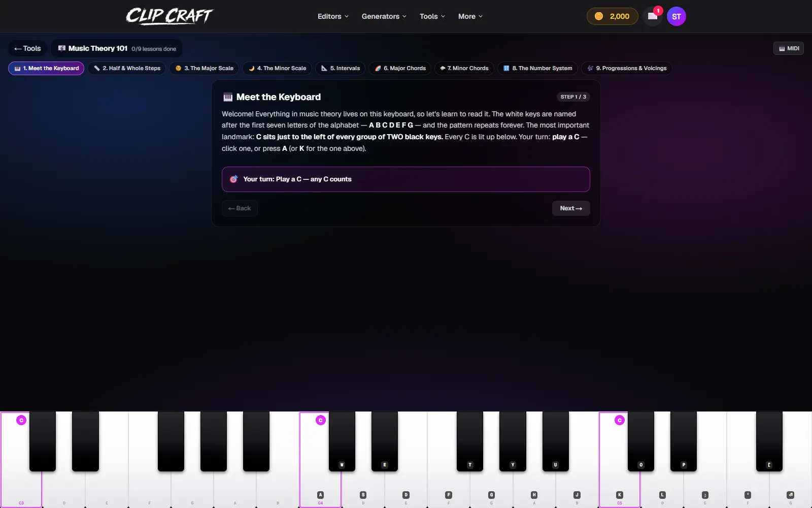Click the disabled Back button
This screenshot has width=812, height=508.
click(x=240, y=208)
